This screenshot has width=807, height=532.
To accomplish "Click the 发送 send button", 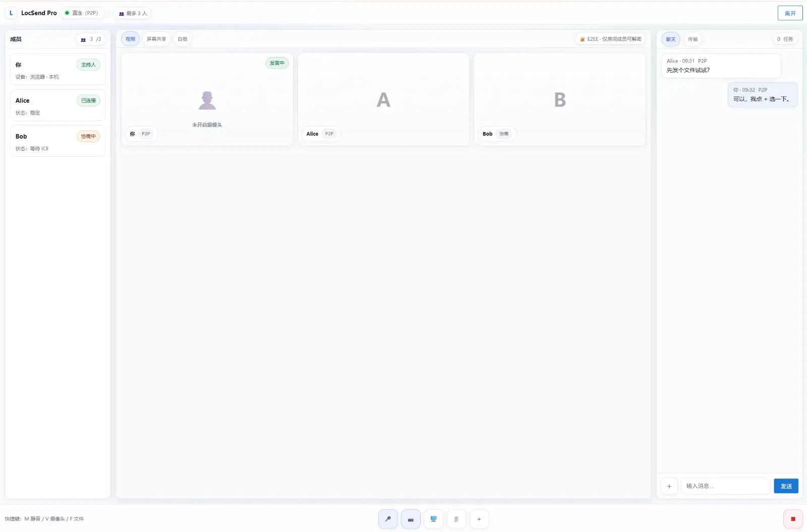I will (786, 486).
